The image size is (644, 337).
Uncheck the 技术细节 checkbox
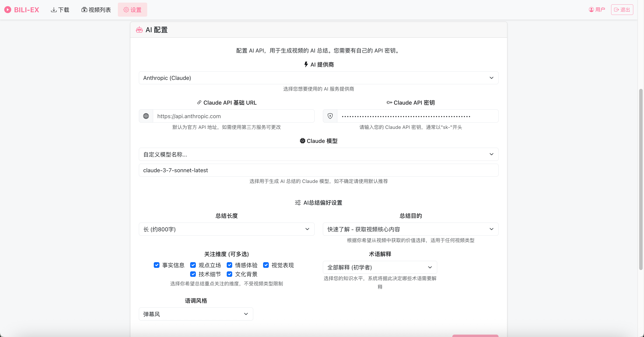tap(193, 274)
